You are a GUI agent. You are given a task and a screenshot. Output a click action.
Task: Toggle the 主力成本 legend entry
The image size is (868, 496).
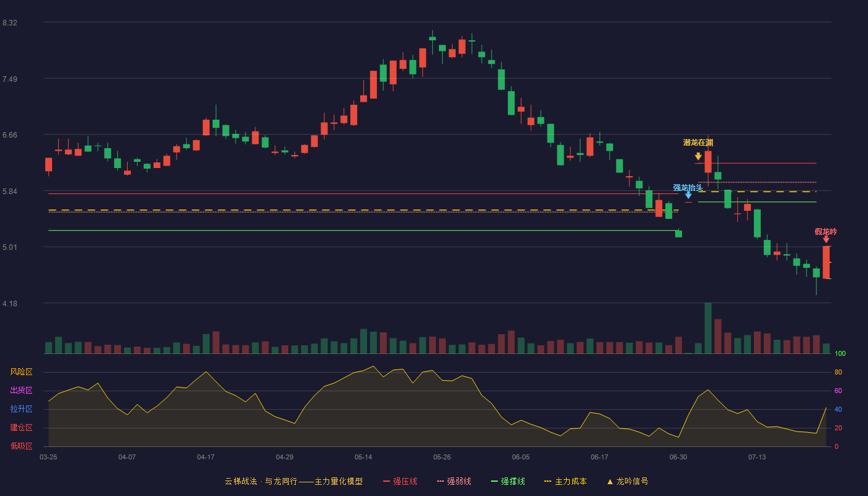tap(565, 481)
